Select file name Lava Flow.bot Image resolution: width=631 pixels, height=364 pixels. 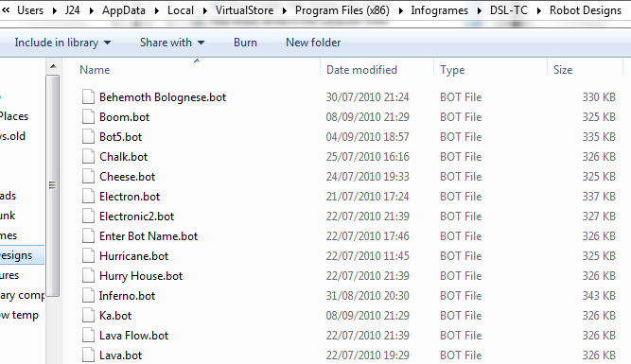[x=134, y=336]
